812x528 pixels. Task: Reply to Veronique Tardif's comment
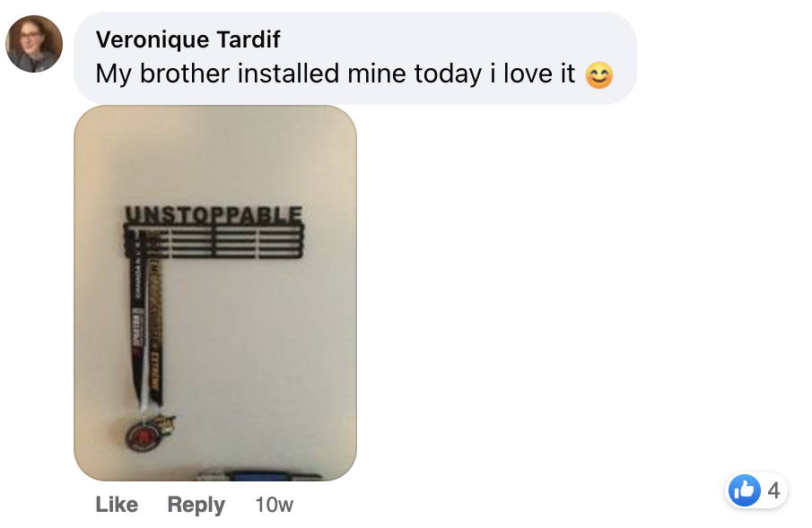196,504
